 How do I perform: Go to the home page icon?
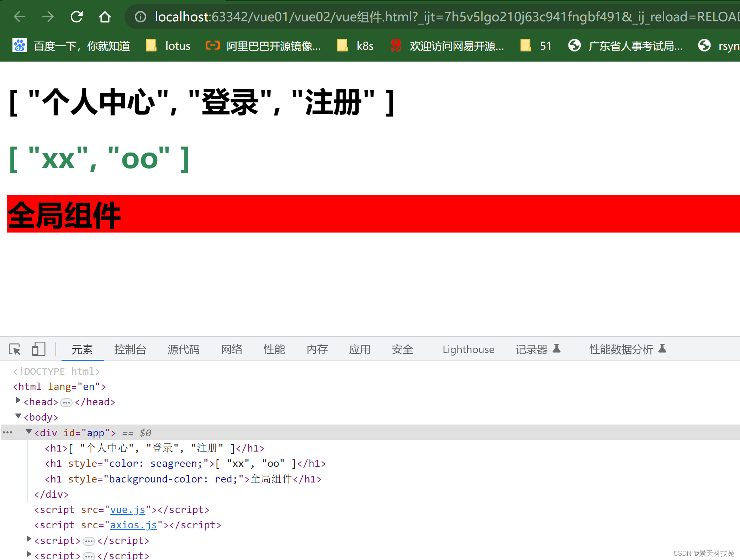click(x=105, y=17)
